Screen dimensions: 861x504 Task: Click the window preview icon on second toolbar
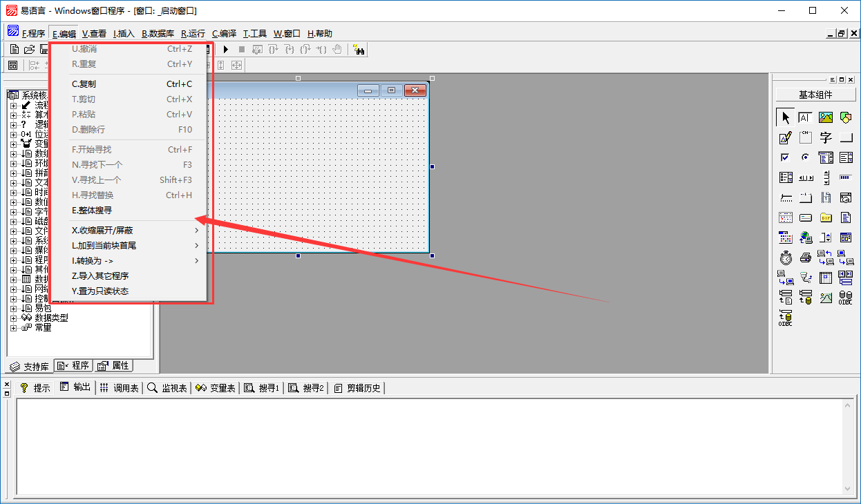[x=13, y=65]
